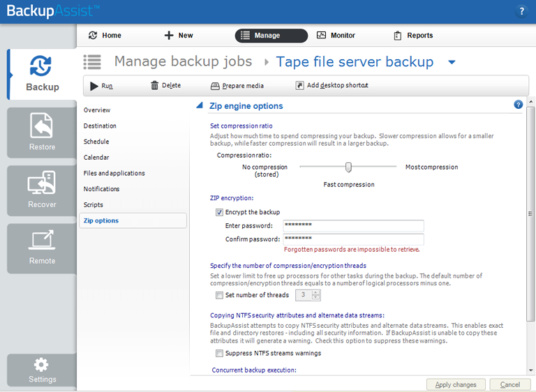Check Suppress NTFS streams warnings

pyautogui.click(x=219, y=353)
